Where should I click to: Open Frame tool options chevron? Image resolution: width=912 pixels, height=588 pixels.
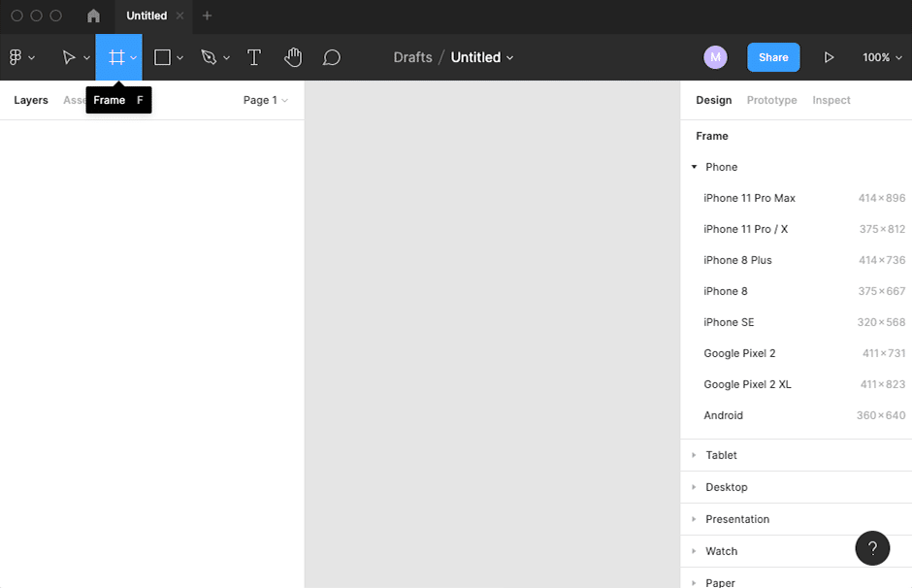point(133,57)
